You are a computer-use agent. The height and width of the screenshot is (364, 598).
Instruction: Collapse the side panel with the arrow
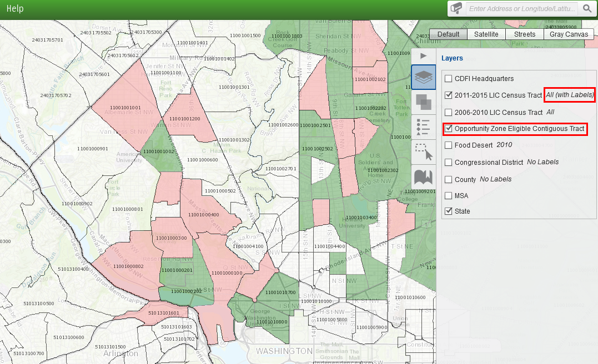point(423,55)
